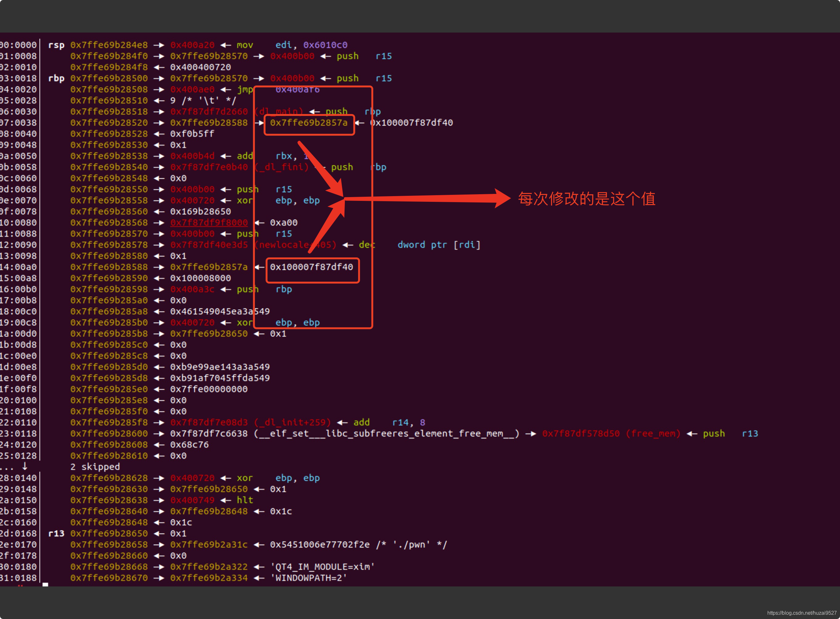The height and width of the screenshot is (619, 840).
Task: Click address 0x400b4d before add rbx
Action: pos(192,156)
